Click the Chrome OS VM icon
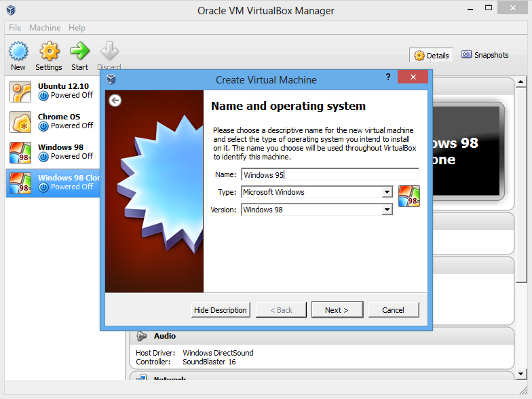Screen dimensions: 532x399 pyautogui.click(x=20, y=122)
